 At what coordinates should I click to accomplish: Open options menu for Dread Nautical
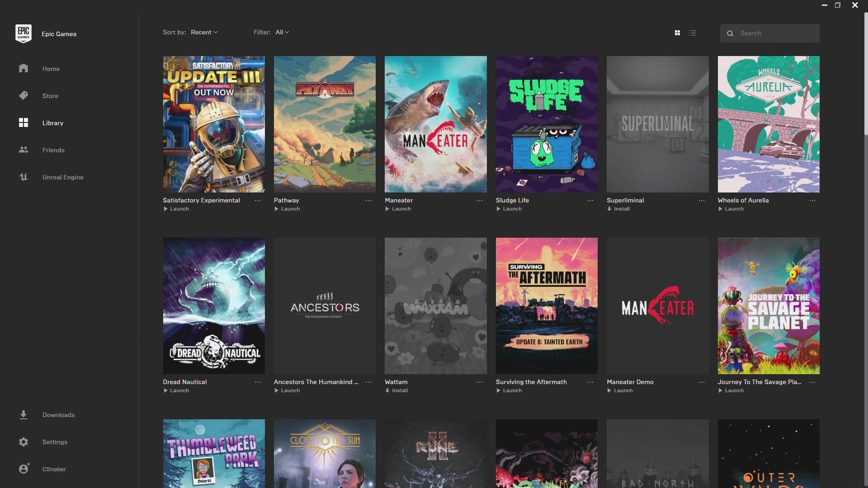[x=258, y=382]
